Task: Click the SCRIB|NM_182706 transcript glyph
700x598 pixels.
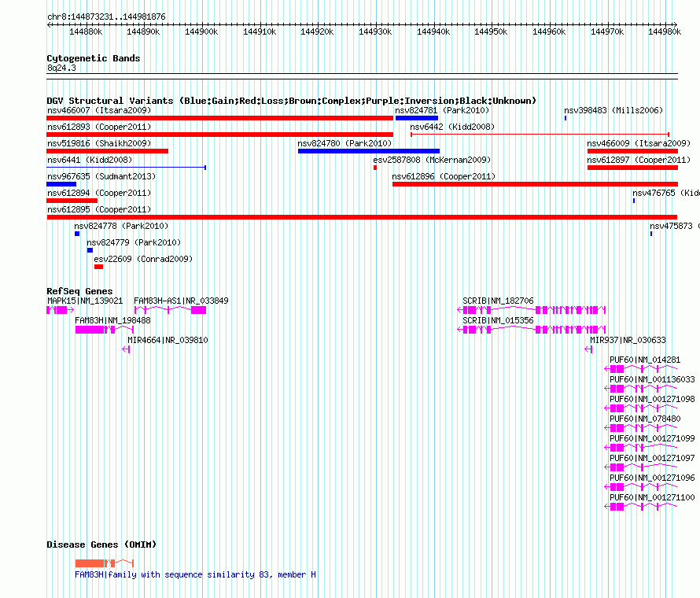Action: [x=532, y=310]
